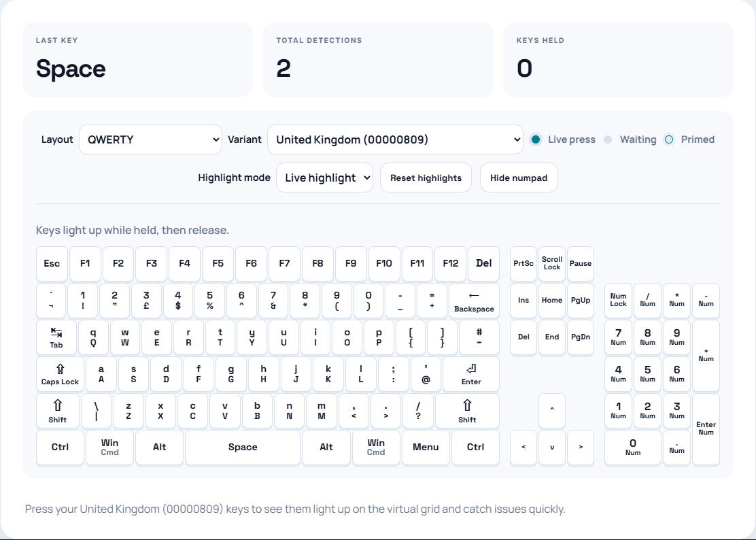Image resolution: width=756 pixels, height=540 pixels.
Task: Click the Home key
Action: (x=552, y=301)
